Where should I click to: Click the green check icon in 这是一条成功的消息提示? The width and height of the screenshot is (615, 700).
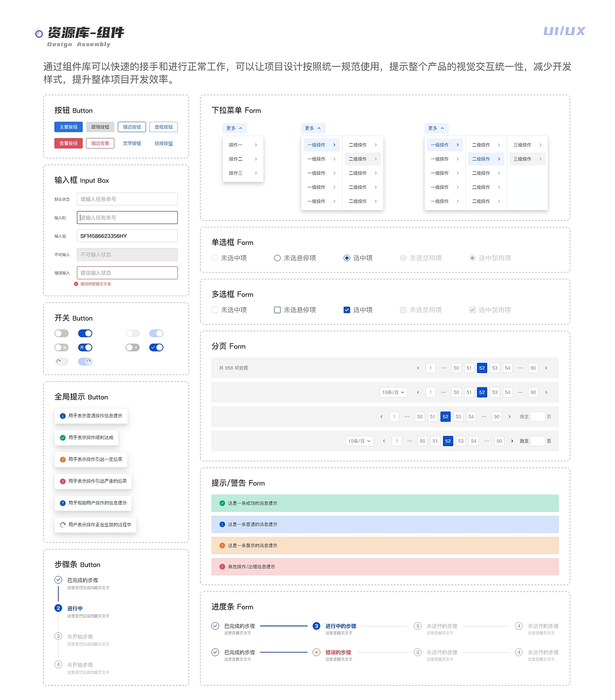click(221, 503)
